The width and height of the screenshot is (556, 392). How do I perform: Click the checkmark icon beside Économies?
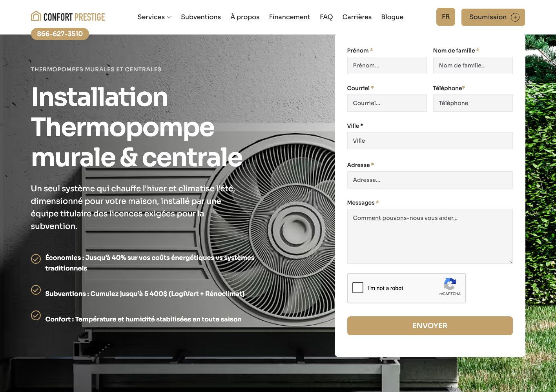[36, 259]
